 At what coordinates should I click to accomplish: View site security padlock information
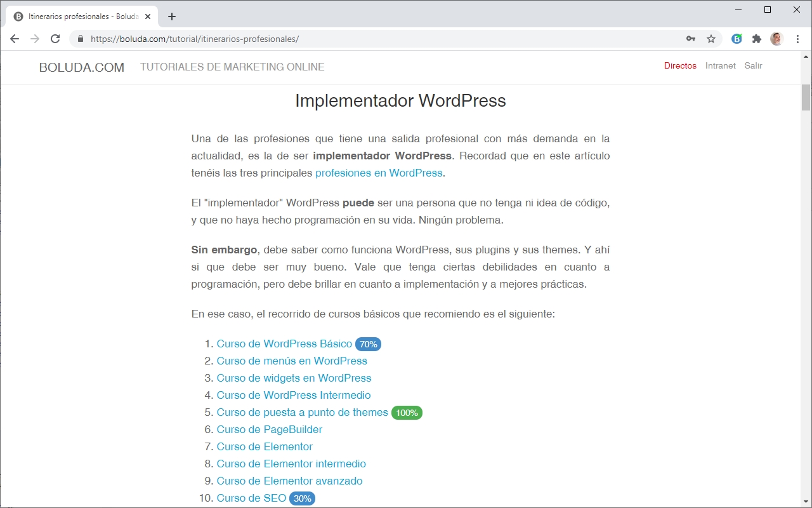point(80,39)
